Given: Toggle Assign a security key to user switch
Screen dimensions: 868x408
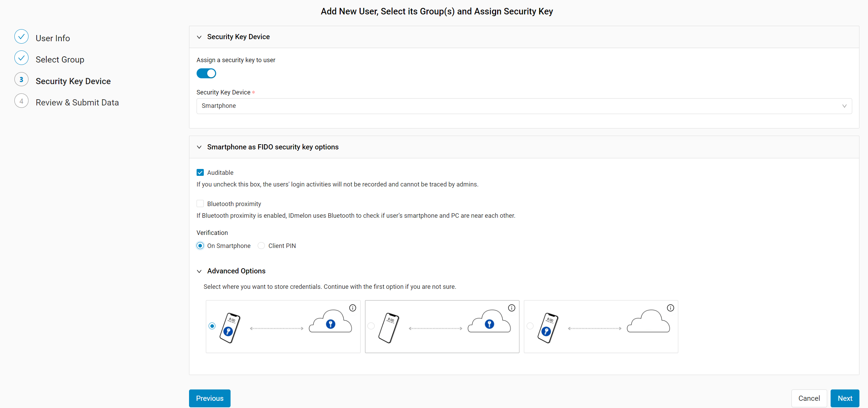Looking at the screenshot, I should [206, 73].
